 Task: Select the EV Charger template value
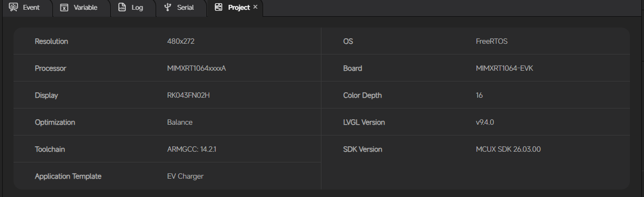[185, 176]
